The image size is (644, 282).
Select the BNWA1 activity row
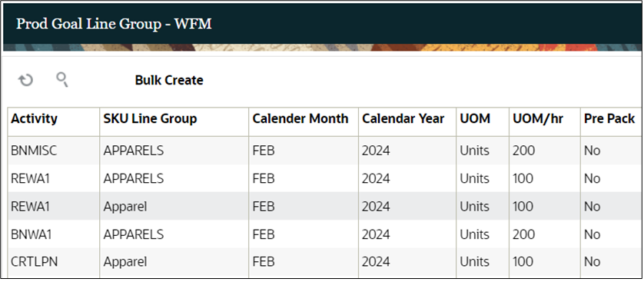[324, 234]
